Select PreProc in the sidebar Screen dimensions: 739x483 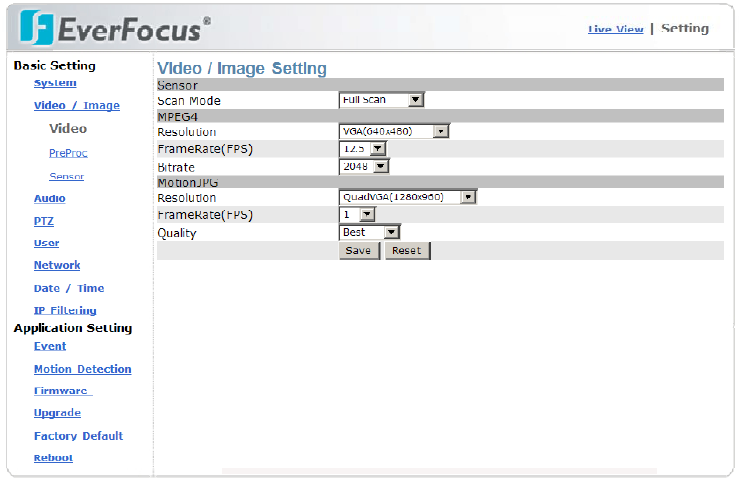point(62,153)
